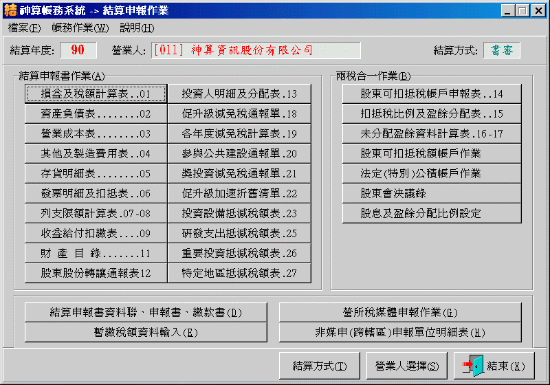Open 投資設備抵減稅額表 .23
This screenshot has width=550, height=385.
239,213
